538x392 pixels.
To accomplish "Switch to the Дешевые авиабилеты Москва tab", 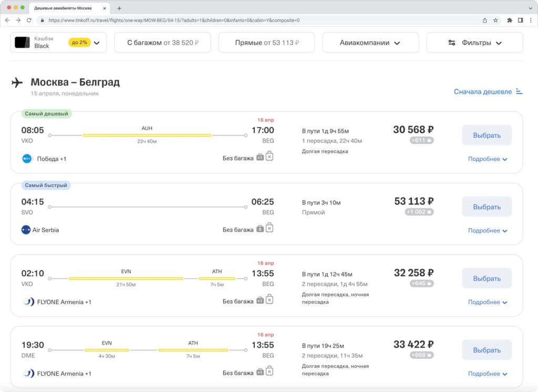I will pyautogui.click(x=69, y=8).
